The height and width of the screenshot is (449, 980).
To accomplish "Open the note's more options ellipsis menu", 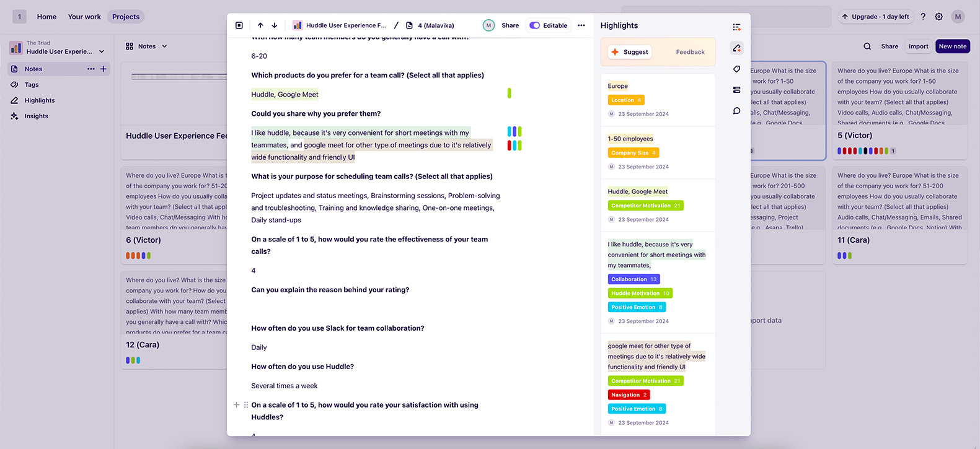I will [x=581, y=25].
